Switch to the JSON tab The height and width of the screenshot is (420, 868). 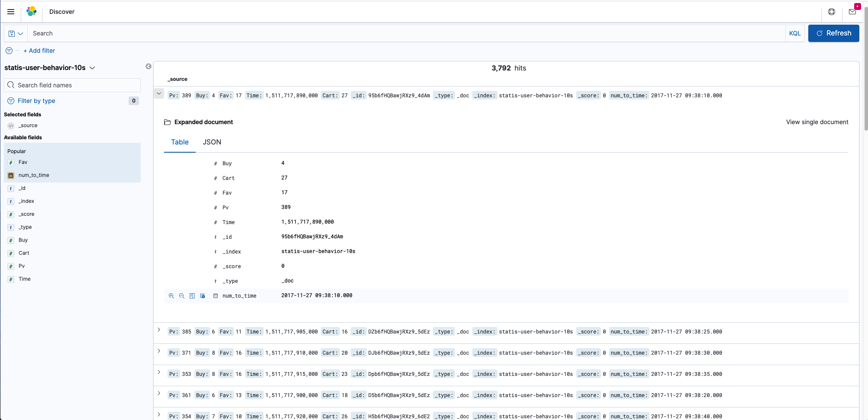(x=212, y=142)
